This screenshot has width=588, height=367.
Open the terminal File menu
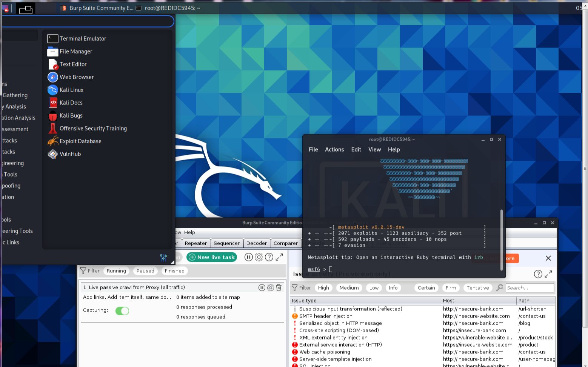coord(313,149)
